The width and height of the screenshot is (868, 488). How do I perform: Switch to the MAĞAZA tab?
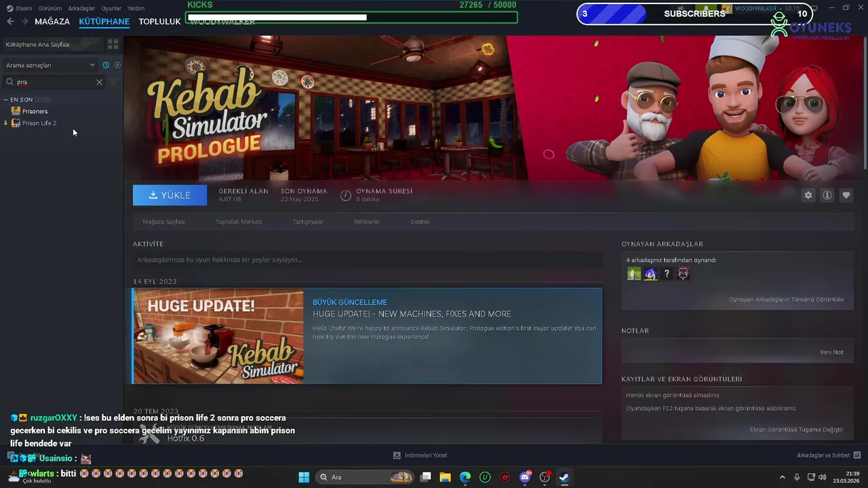[52, 21]
